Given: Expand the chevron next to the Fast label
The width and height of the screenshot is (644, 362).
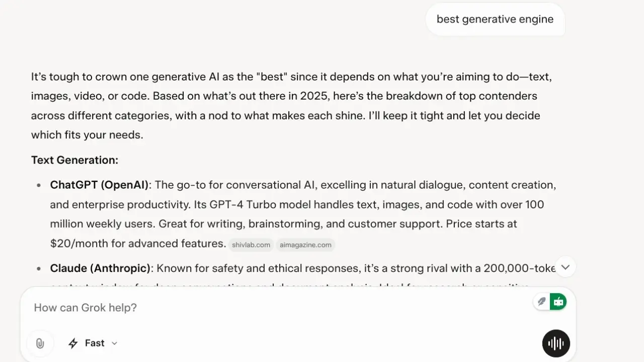Looking at the screenshot, I should (114, 343).
